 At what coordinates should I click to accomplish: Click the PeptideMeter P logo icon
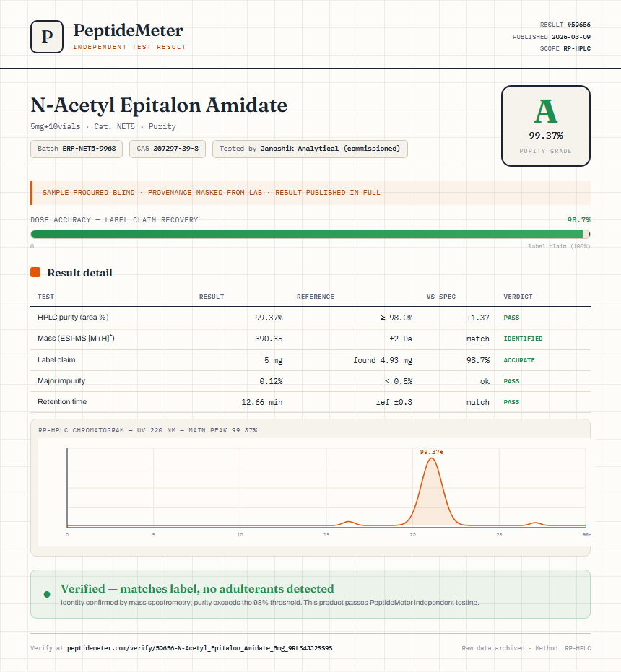click(x=47, y=37)
